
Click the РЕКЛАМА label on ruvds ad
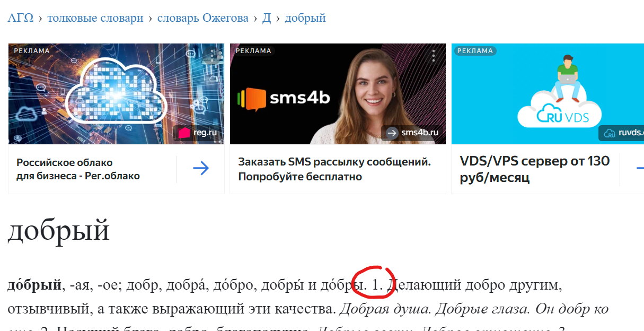[x=475, y=51]
